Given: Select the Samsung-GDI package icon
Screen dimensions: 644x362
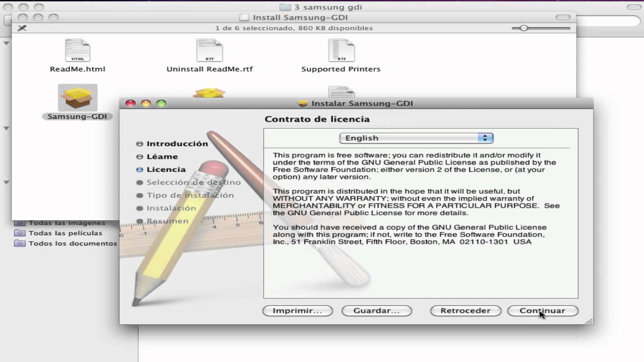Looking at the screenshot, I should (77, 98).
